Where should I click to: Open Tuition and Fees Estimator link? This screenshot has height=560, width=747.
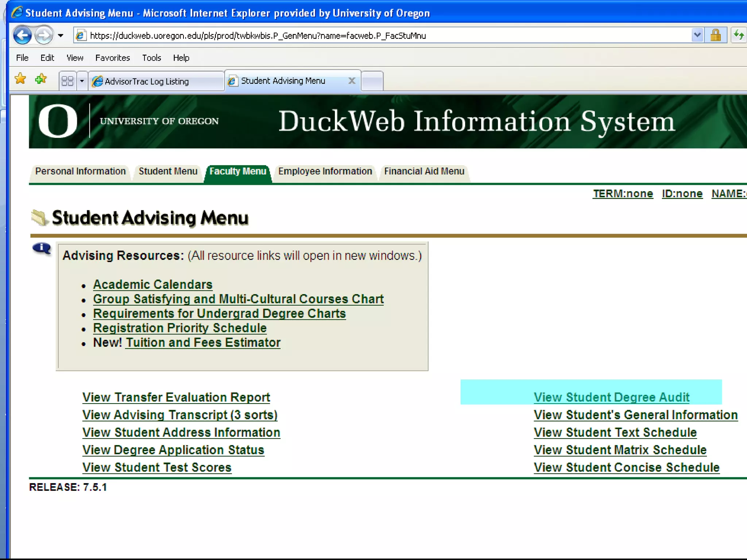pos(203,343)
